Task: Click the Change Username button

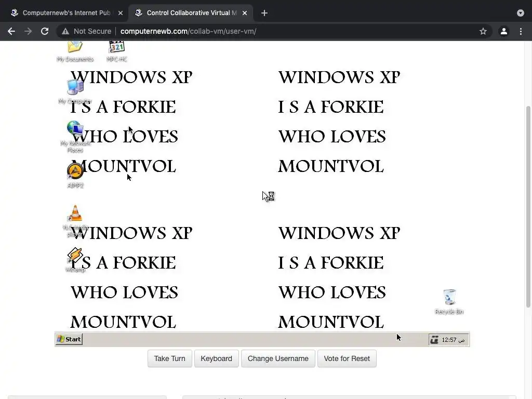Action: click(x=278, y=358)
